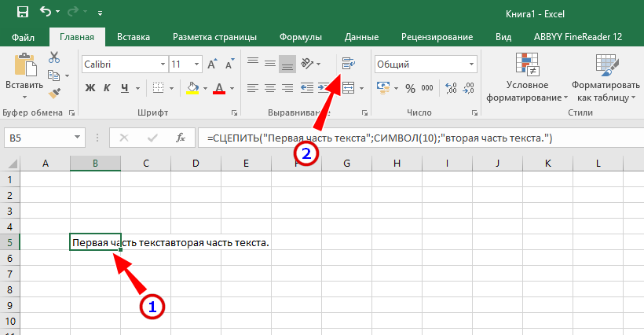Open Условное форматирование menu
The height and width of the screenshot is (335, 644).
[x=527, y=77]
